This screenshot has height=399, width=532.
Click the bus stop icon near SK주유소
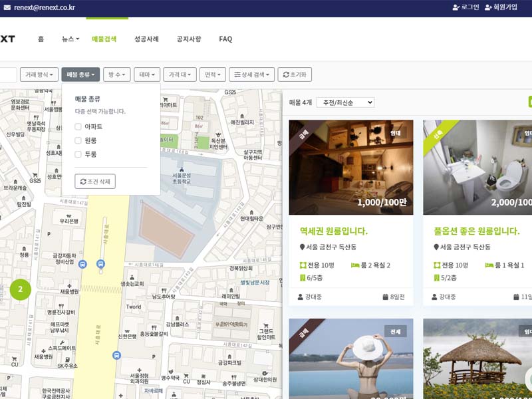(116, 356)
